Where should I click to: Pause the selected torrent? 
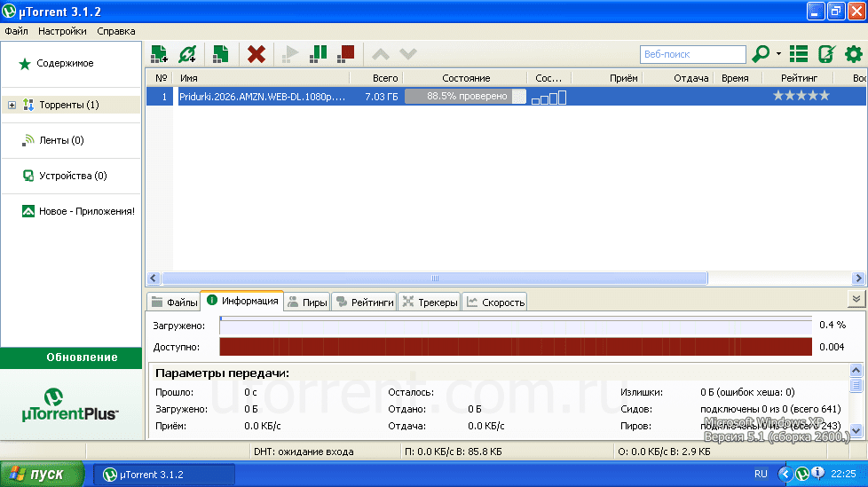319,54
